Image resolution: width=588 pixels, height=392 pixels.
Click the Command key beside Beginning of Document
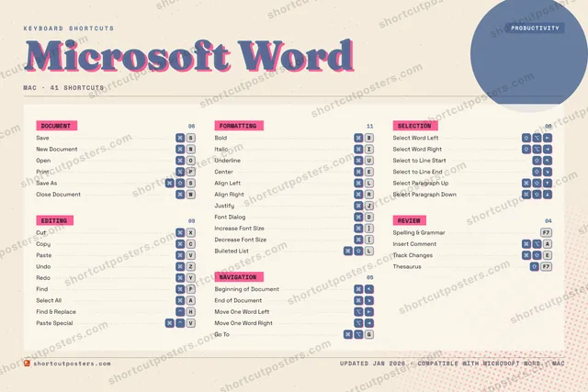pos(358,289)
